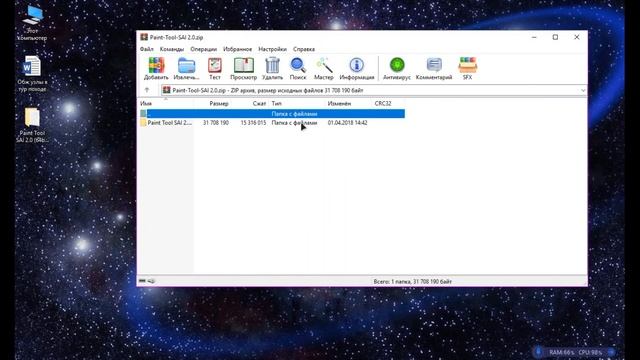
Task: Click the SFX archive conversion icon
Action: [467, 69]
